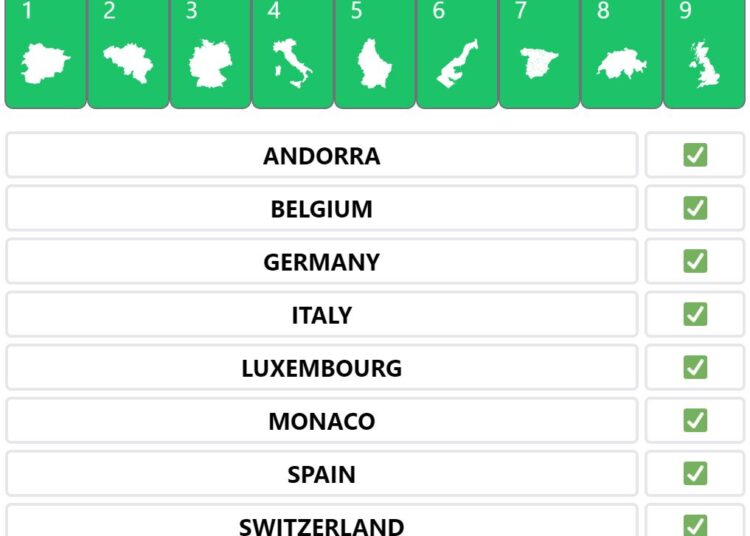The height and width of the screenshot is (536, 750).
Task: Click the Belgium silhouette card numbered 2
Action: (x=128, y=54)
